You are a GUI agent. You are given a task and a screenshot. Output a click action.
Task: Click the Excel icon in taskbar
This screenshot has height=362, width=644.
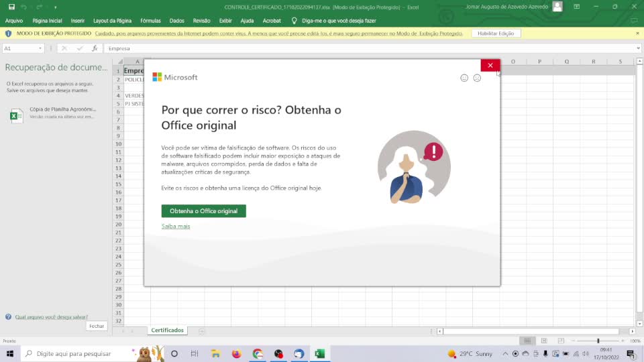tap(319, 353)
